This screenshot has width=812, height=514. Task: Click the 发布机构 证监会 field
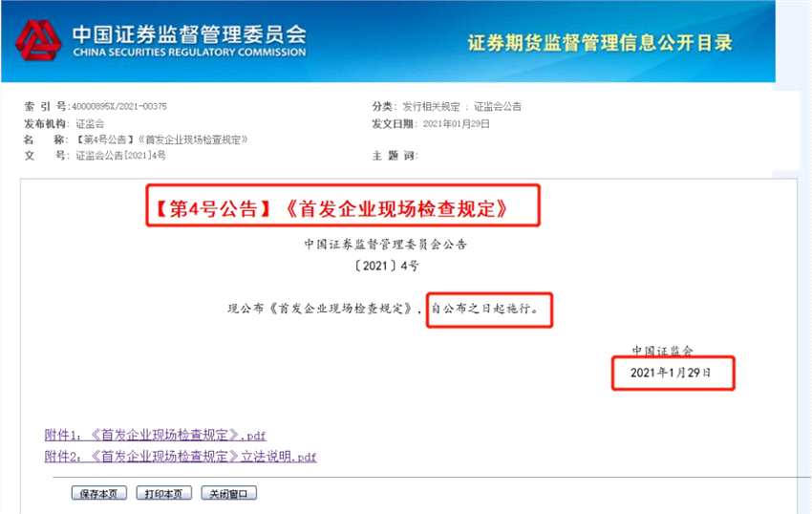(64, 124)
